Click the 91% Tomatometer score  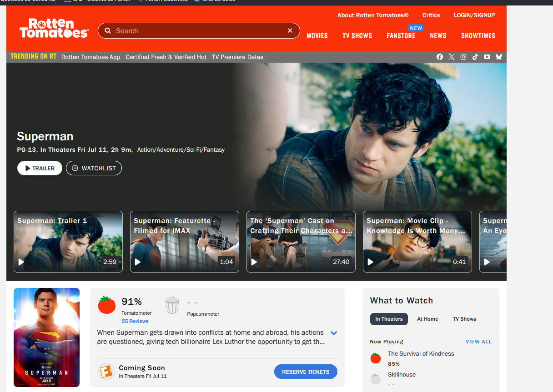132,301
